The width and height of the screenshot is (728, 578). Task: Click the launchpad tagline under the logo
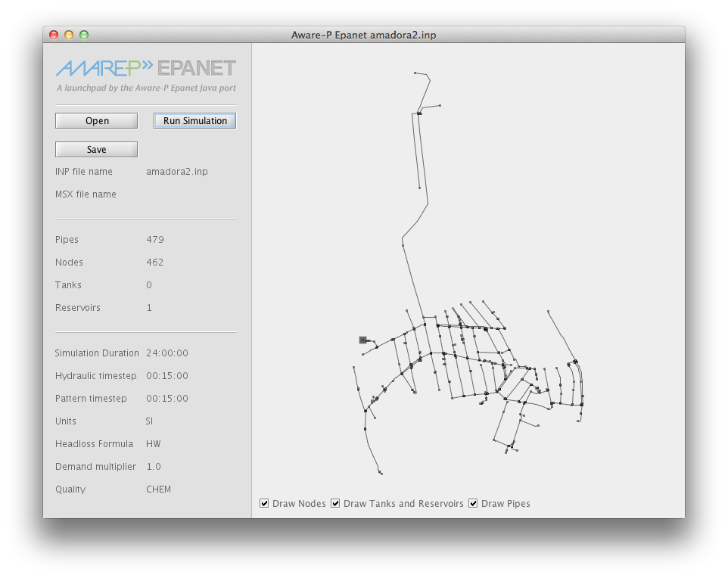[146, 89]
